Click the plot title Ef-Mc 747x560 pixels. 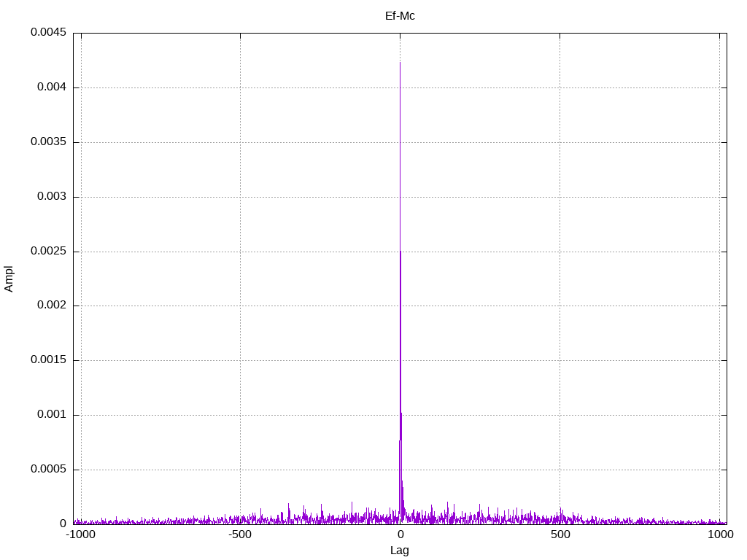[400, 16]
